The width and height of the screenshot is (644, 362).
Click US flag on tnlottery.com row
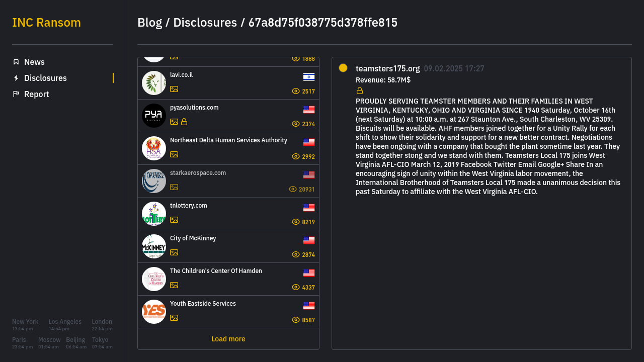pyautogui.click(x=309, y=208)
